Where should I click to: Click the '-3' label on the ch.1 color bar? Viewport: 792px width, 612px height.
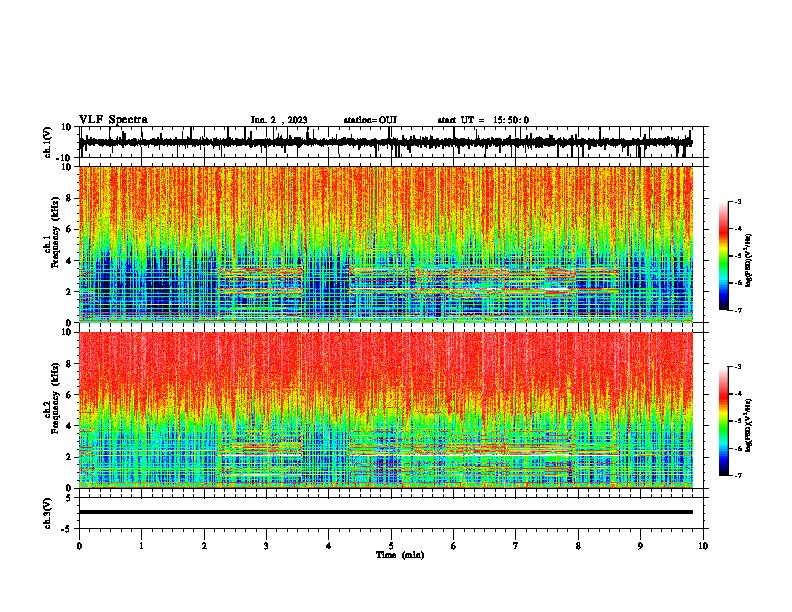(x=737, y=202)
